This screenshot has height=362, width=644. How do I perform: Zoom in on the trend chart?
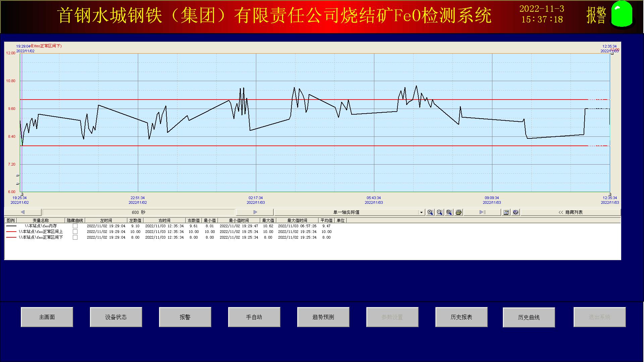[x=430, y=212]
